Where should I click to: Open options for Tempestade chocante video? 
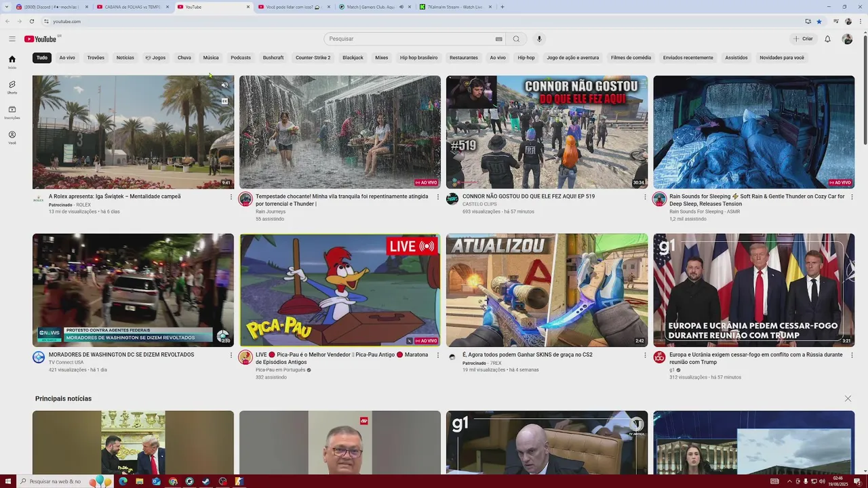pos(438,197)
